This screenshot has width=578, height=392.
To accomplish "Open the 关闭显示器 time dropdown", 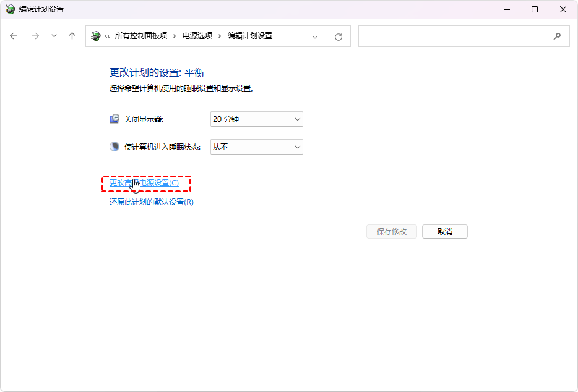I will click(x=256, y=119).
